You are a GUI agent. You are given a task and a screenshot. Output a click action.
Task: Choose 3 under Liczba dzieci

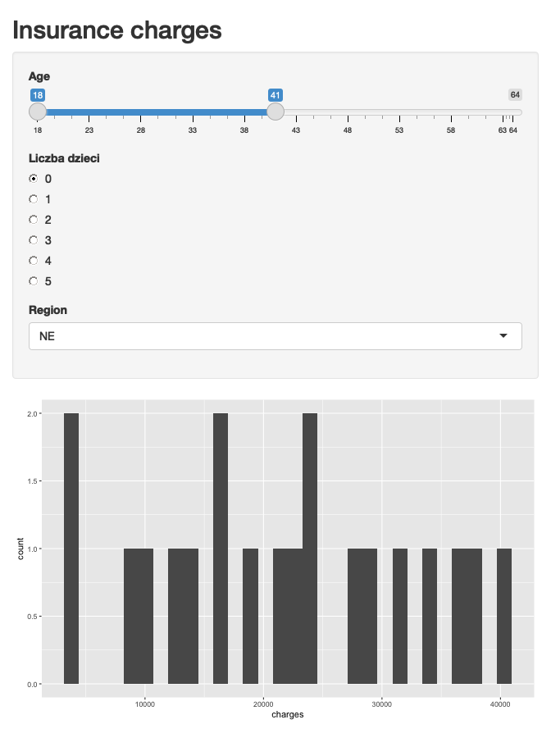click(x=34, y=240)
